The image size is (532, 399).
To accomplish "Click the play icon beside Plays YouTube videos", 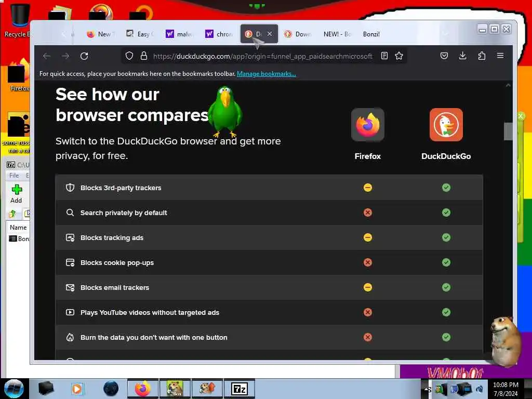I will coord(70,312).
